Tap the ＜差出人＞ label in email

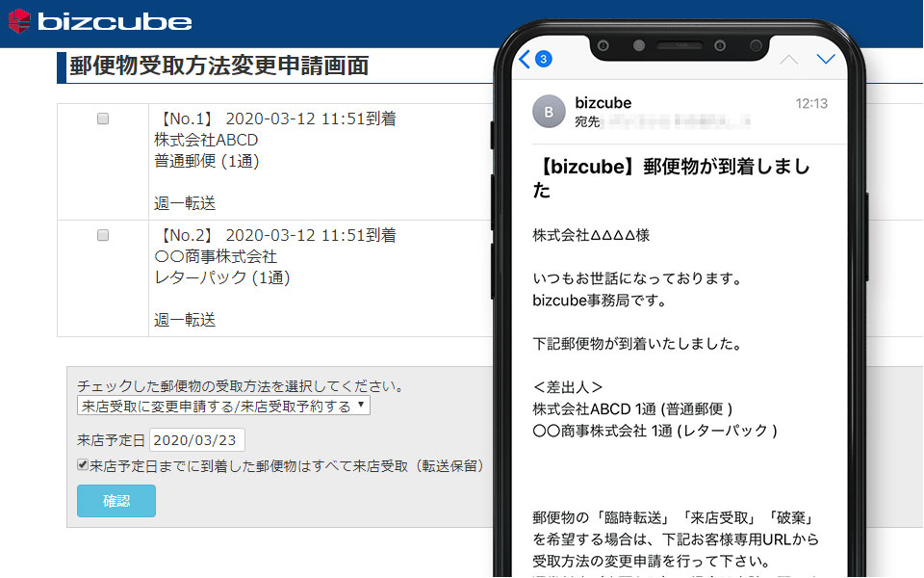tap(568, 387)
